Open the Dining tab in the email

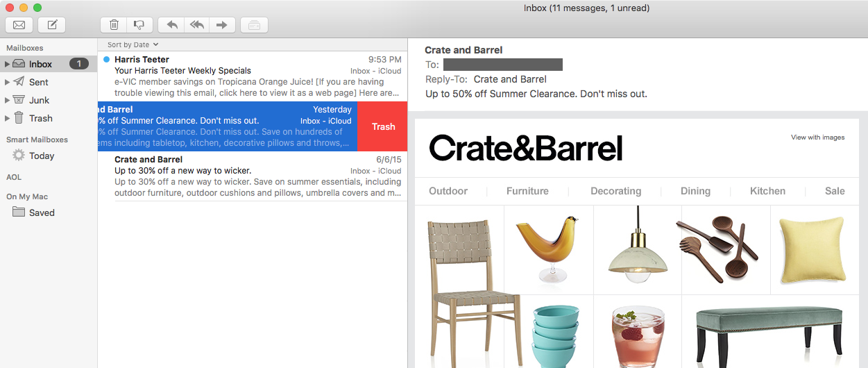point(695,191)
